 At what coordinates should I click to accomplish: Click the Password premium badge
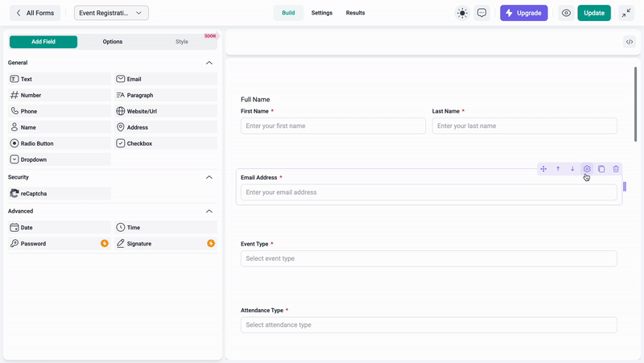(x=105, y=244)
